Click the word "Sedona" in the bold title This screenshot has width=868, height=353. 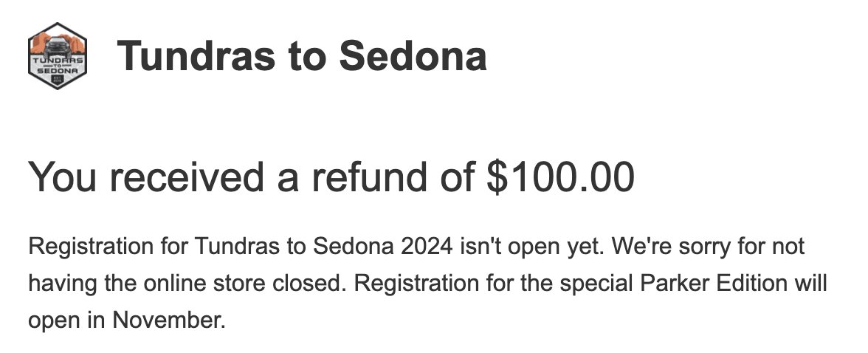click(x=413, y=56)
